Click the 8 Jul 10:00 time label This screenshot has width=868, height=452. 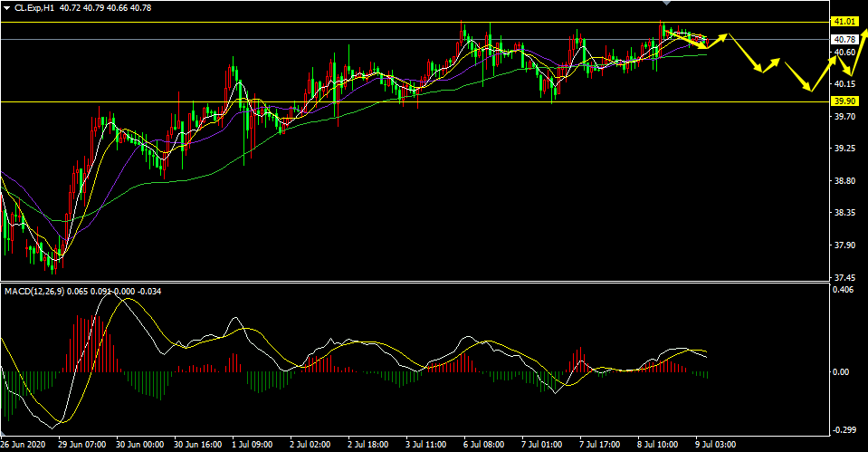coord(658,445)
